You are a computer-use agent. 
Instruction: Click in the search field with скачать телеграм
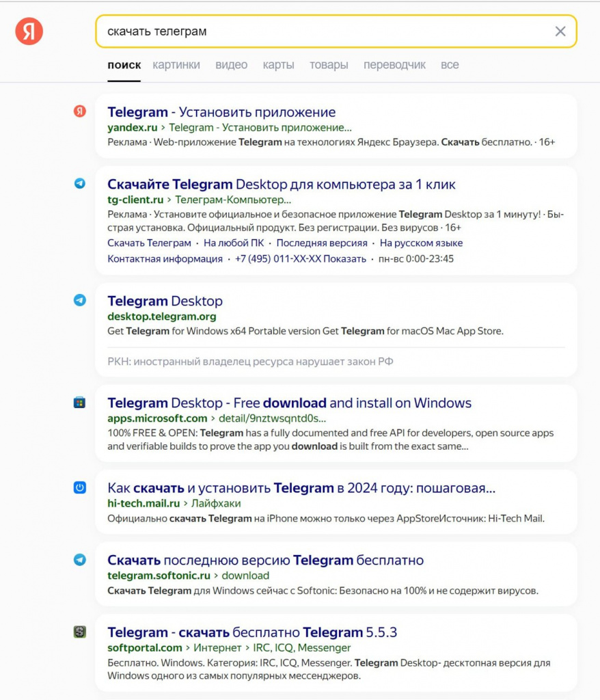pos(336,31)
